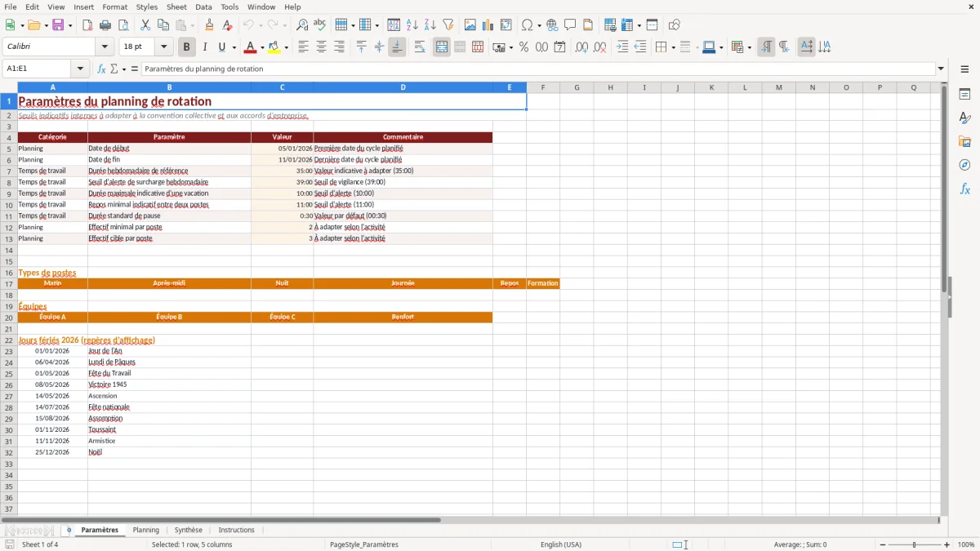Insert a hyperlink

pyautogui.click(x=552, y=25)
